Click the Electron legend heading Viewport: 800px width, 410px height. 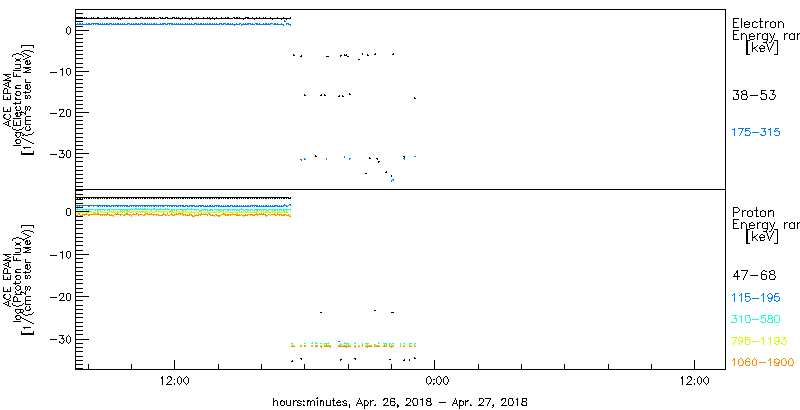coord(758,23)
